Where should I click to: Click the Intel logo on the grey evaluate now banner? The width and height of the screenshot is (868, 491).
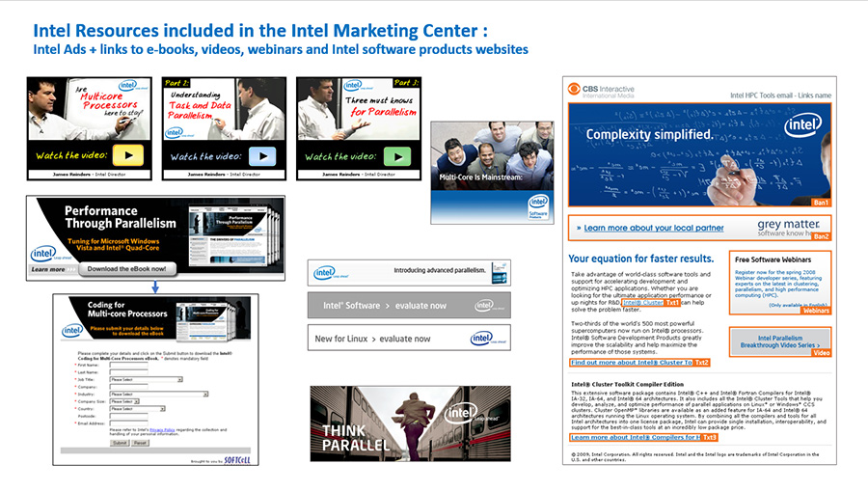click(x=487, y=306)
